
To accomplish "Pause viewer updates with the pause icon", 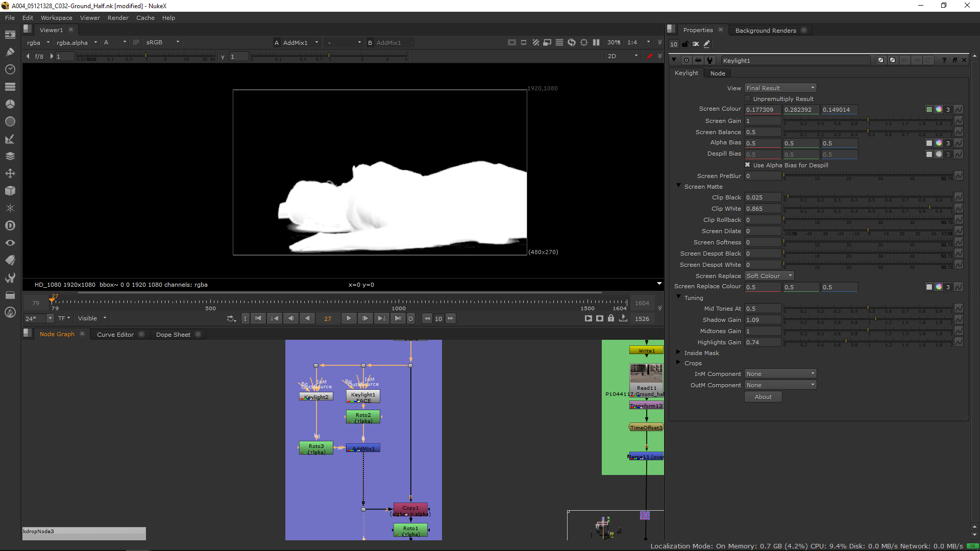I will point(596,42).
